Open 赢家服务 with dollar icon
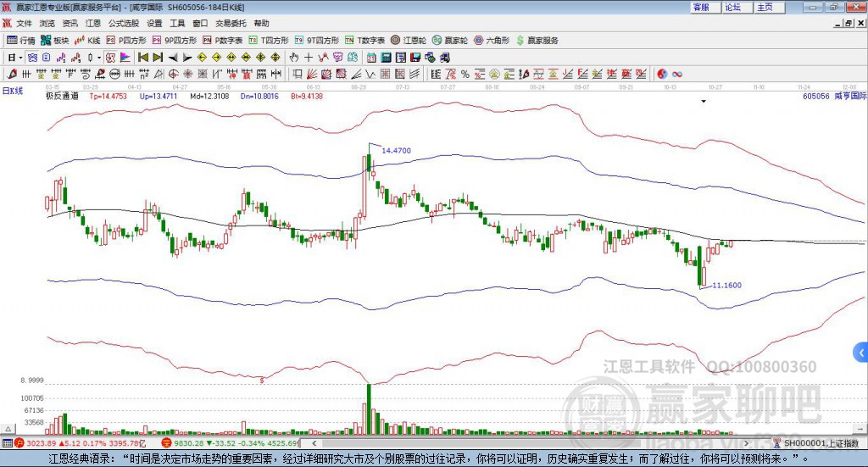 coord(537,41)
